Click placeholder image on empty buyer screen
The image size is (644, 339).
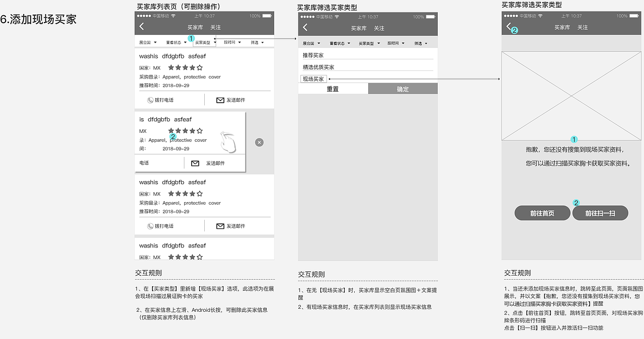(x=572, y=96)
